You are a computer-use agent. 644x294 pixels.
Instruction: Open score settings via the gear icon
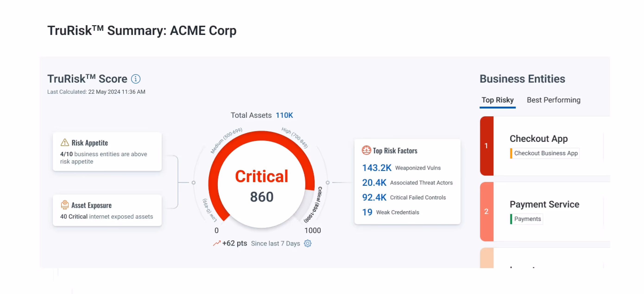coord(308,243)
